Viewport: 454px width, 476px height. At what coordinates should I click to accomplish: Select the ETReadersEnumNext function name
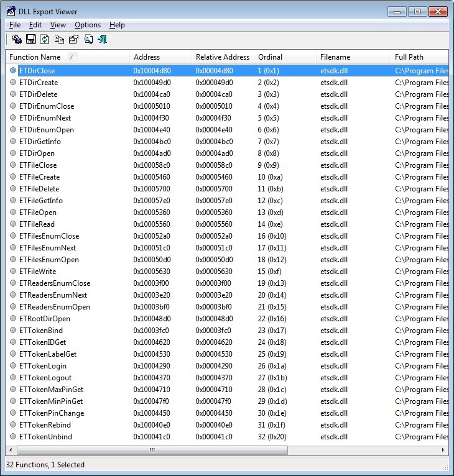click(x=53, y=295)
